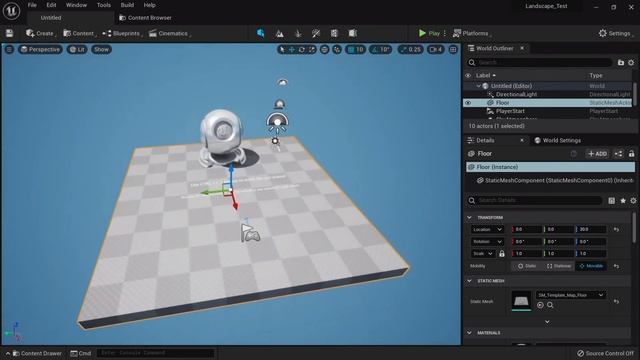Switch to Content Browser tab

[x=145, y=18]
